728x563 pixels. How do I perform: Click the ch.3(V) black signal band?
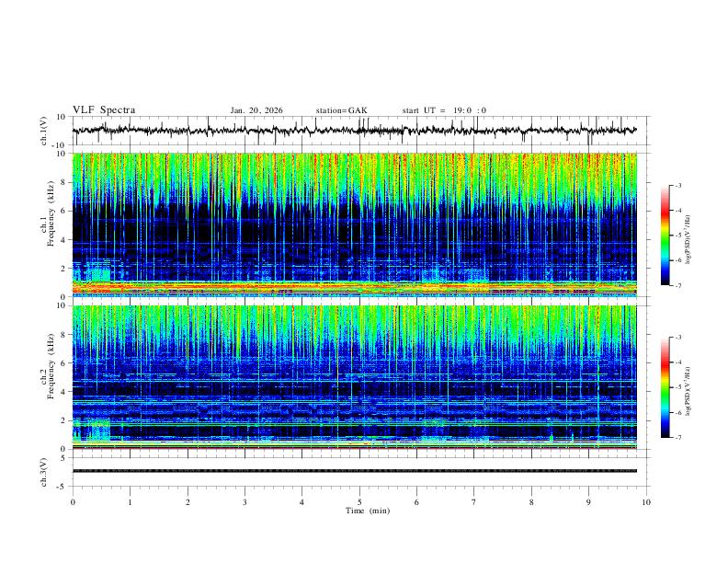click(355, 471)
